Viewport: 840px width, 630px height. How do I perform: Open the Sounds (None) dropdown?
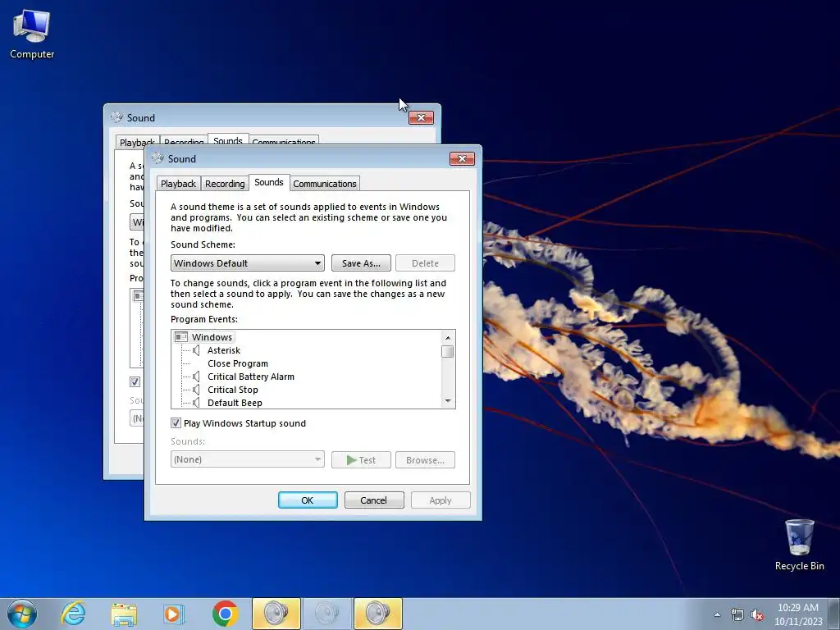tap(248, 459)
